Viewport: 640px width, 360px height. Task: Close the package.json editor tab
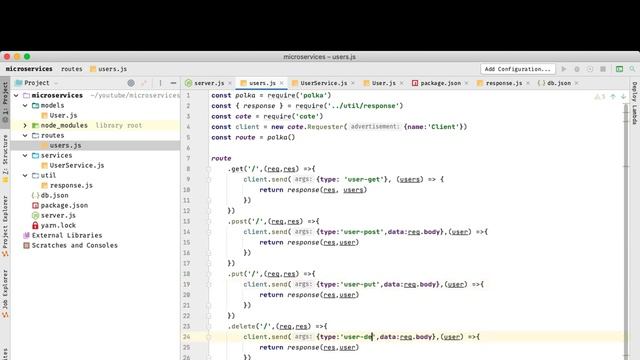click(466, 83)
